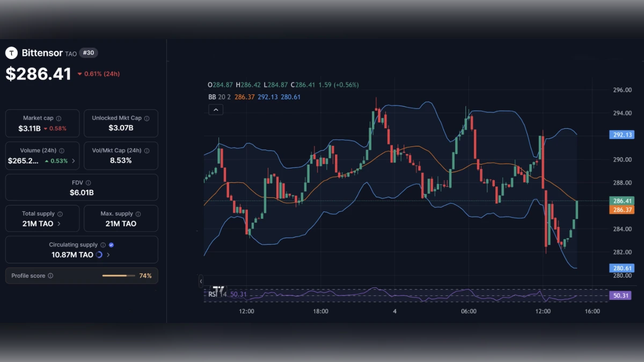The width and height of the screenshot is (644, 362).
Task: Open the Profile score info icon
Action: (x=50, y=276)
